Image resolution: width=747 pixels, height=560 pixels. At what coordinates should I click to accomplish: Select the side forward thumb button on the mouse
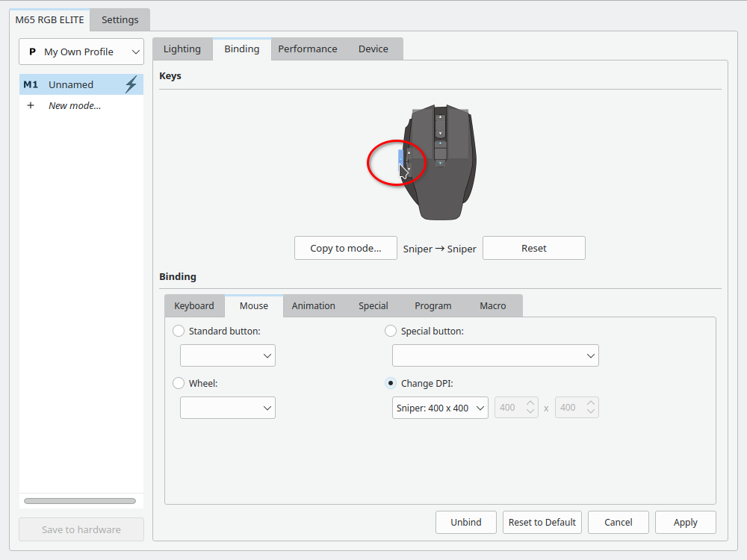(409, 153)
